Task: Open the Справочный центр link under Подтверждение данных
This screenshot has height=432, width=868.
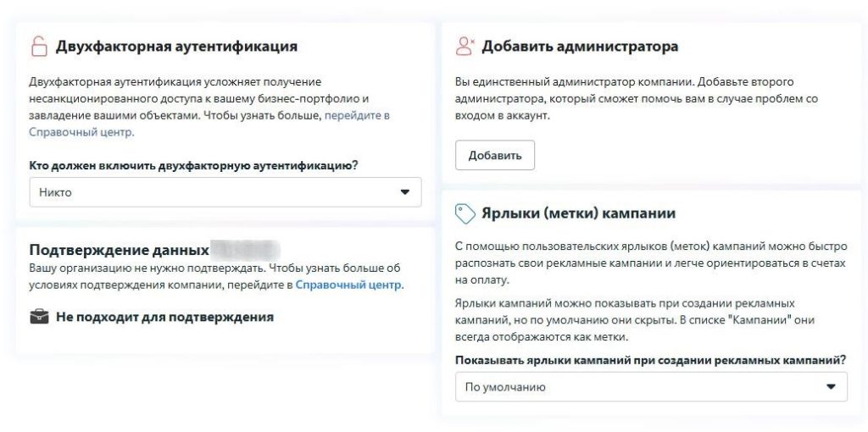Action: pyautogui.click(x=348, y=285)
